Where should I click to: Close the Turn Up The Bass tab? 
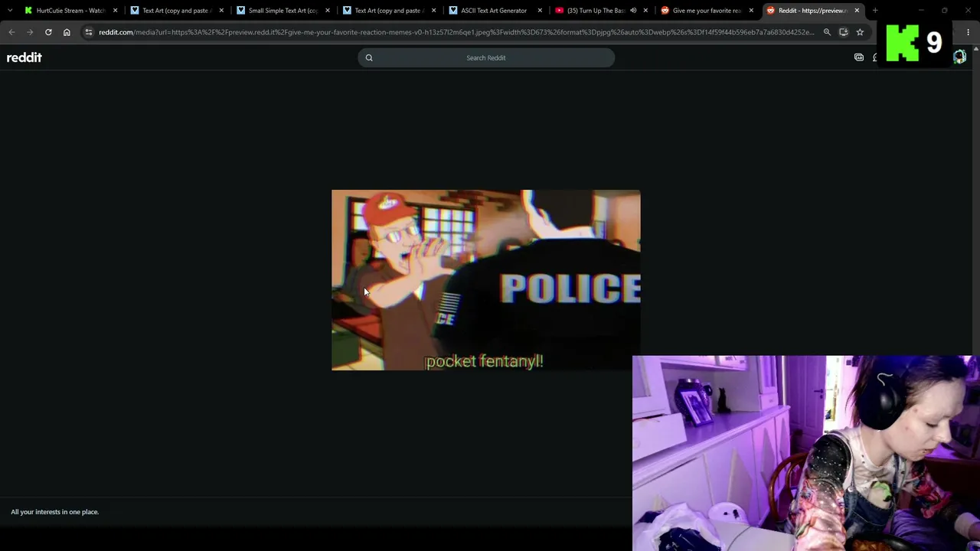pos(645,11)
